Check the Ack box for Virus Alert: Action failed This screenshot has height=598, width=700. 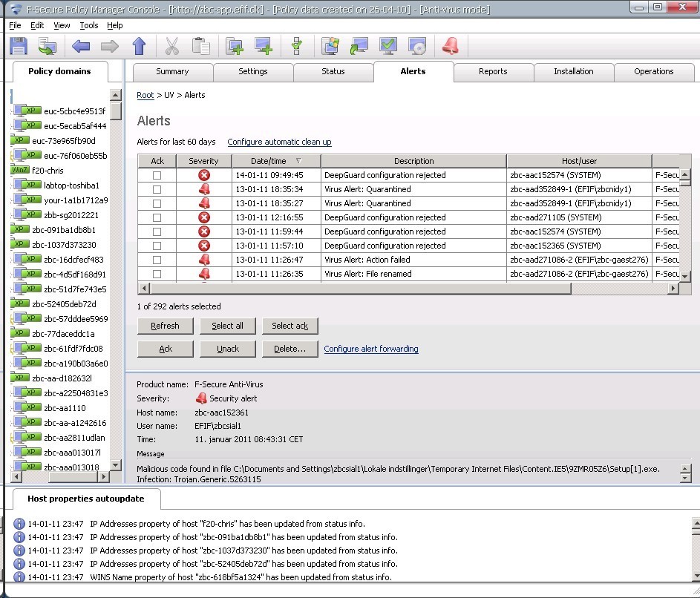pyautogui.click(x=158, y=259)
